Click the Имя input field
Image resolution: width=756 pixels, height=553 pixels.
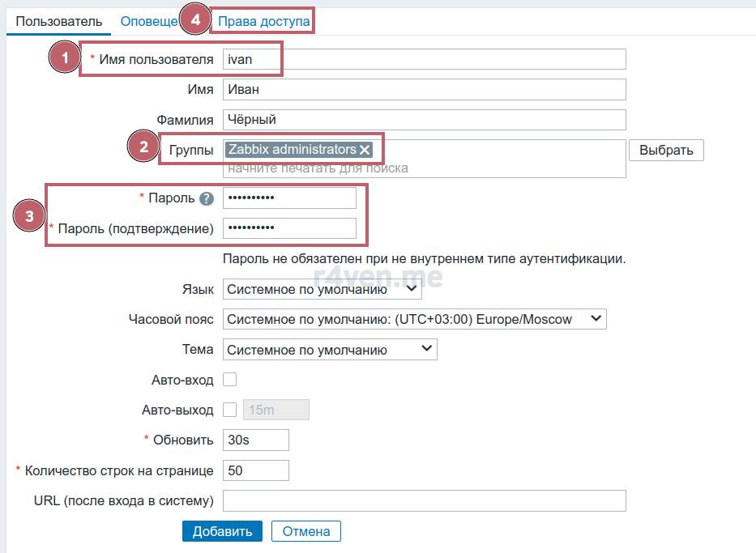click(x=424, y=89)
